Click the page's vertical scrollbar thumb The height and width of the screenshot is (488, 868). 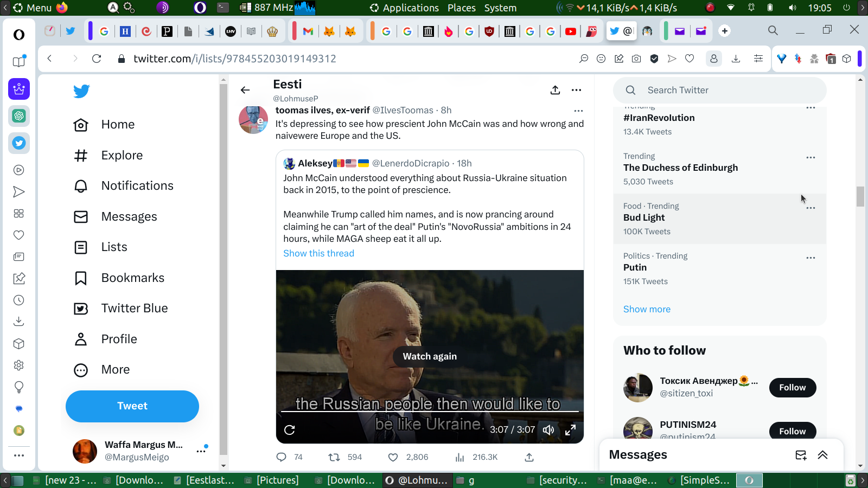[860, 197]
